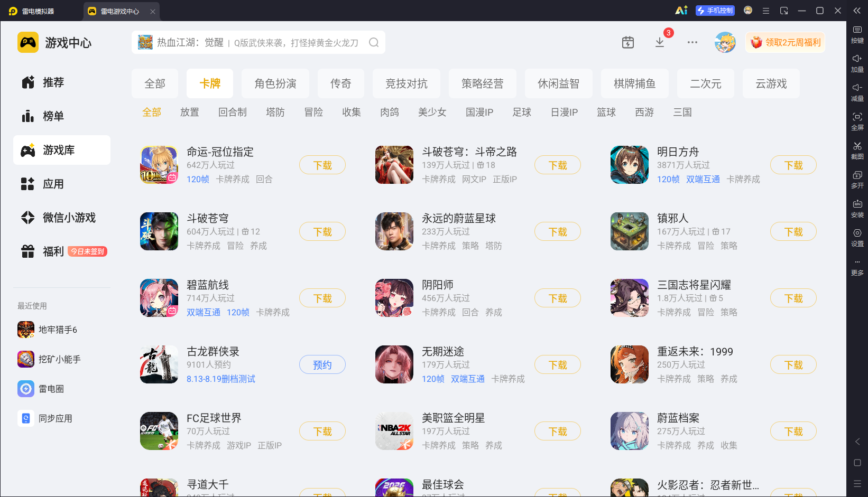Switch to 传奇 category tab
This screenshot has width=868, height=497.
pos(341,83)
